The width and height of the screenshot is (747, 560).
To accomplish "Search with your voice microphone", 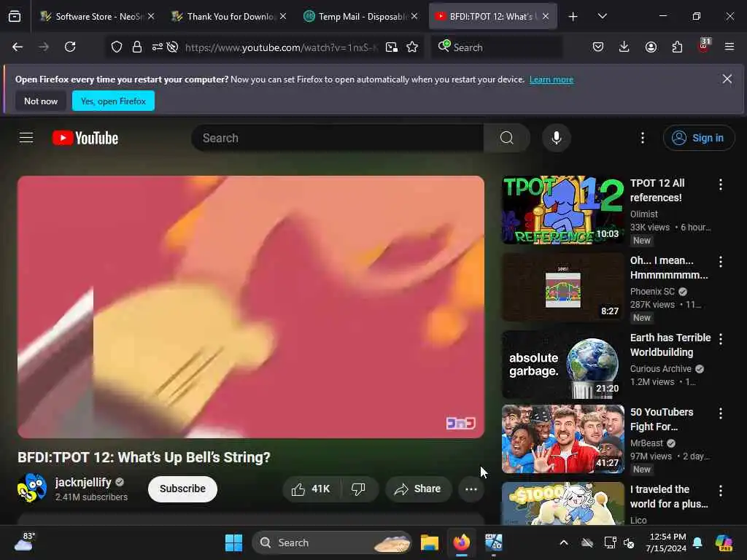I will coord(556,138).
